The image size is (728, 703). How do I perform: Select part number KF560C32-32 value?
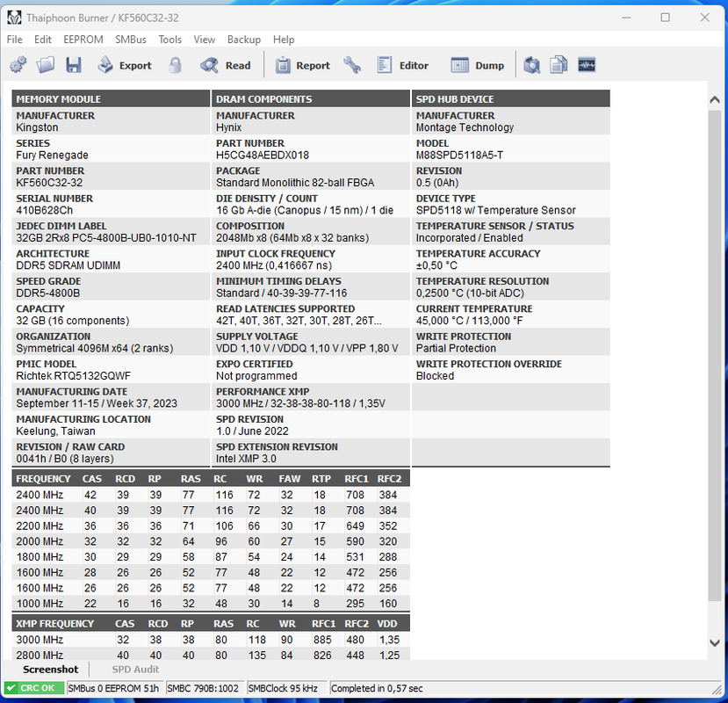pos(49,183)
